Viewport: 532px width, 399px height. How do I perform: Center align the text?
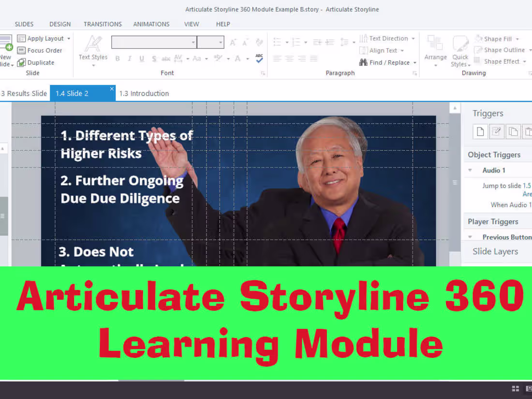[x=289, y=58]
